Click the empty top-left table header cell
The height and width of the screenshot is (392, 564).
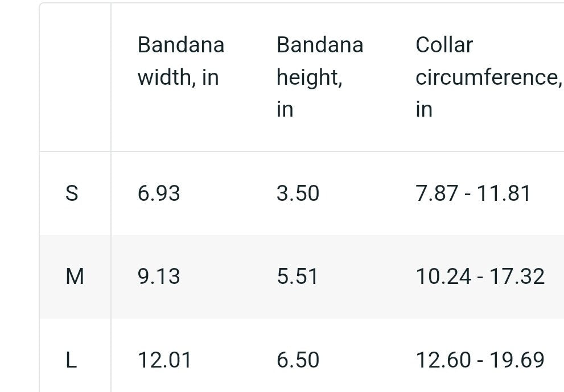(x=75, y=77)
